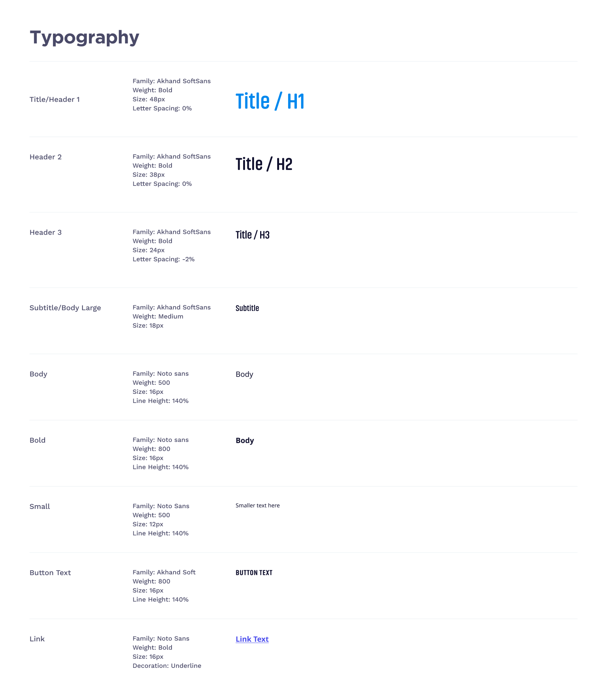The width and height of the screenshot is (607, 700).
Task: Click the 'Smaller text here' sample
Action: point(257,506)
